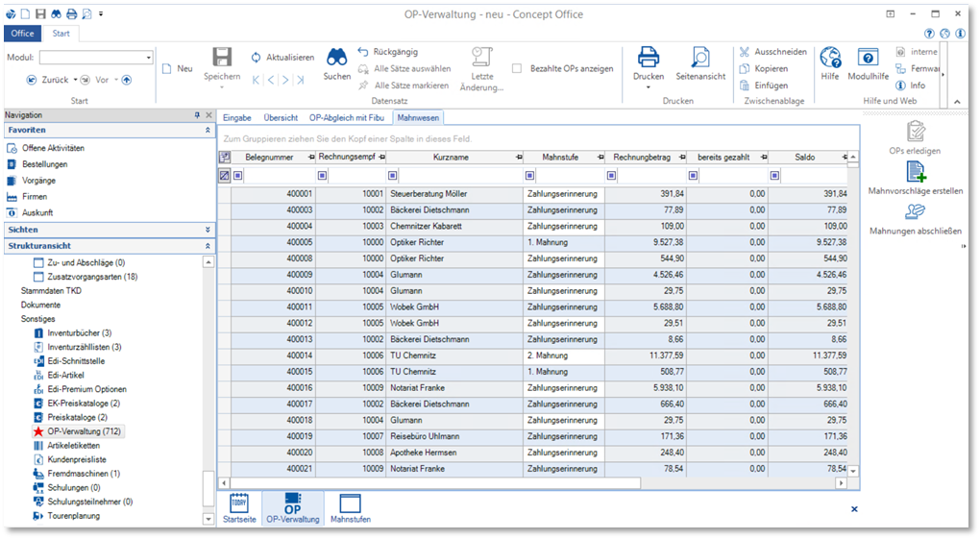The width and height of the screenshot is (980, 539).
Task: Click Mahnungen abschließen icon
Action: (916, 213)
